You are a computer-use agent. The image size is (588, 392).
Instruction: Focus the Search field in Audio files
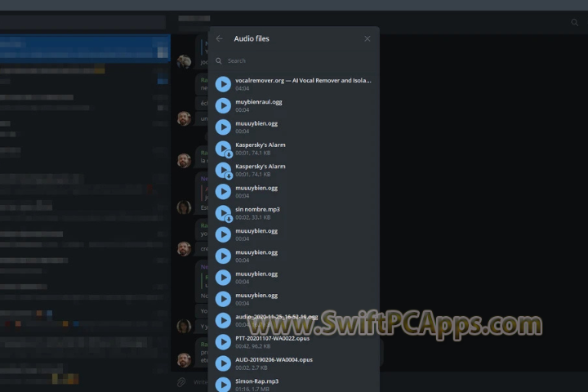[x=294, y=60]
